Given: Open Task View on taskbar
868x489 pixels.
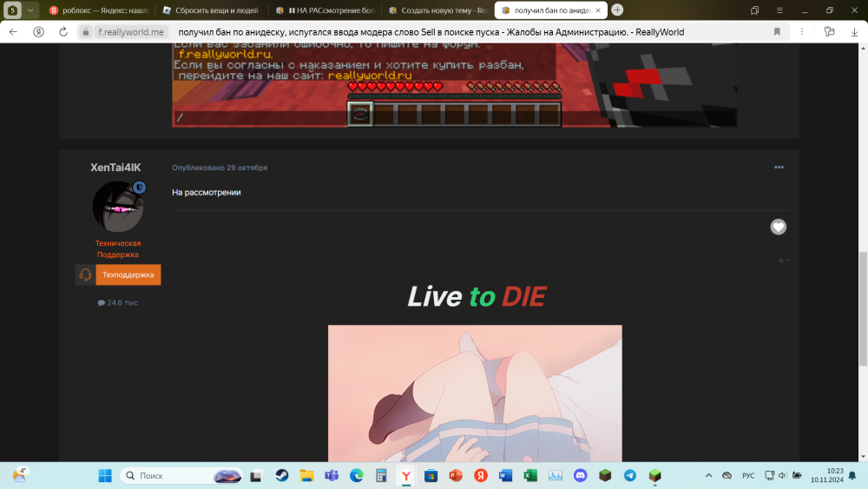Looking at the screenshot, I should point(256,475).
